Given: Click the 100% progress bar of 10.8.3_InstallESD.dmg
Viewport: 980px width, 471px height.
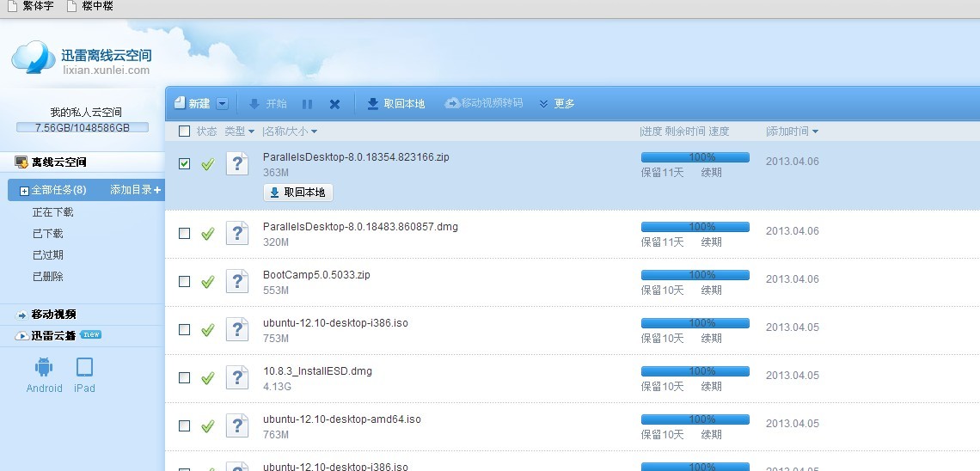Looking at the screenshot, I should (695, 371).
